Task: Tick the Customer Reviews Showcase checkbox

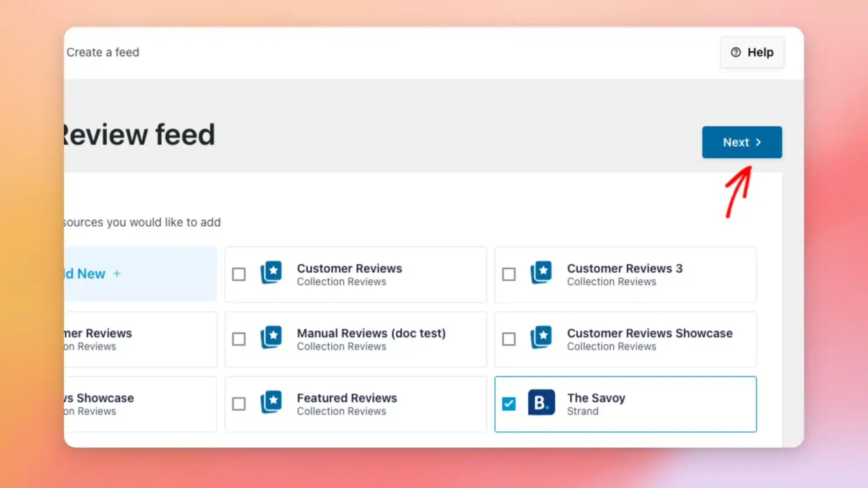Action: point(509,339)
